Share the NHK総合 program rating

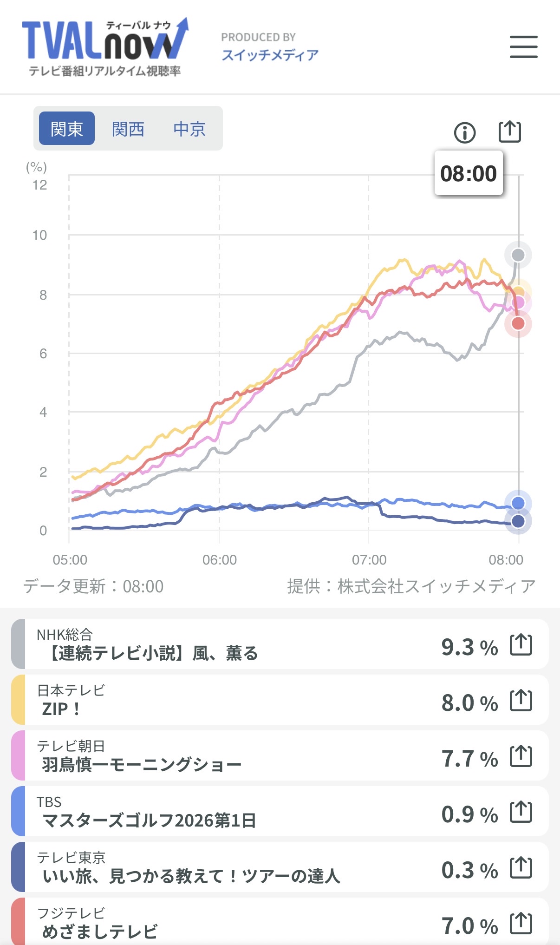[521, 645]
